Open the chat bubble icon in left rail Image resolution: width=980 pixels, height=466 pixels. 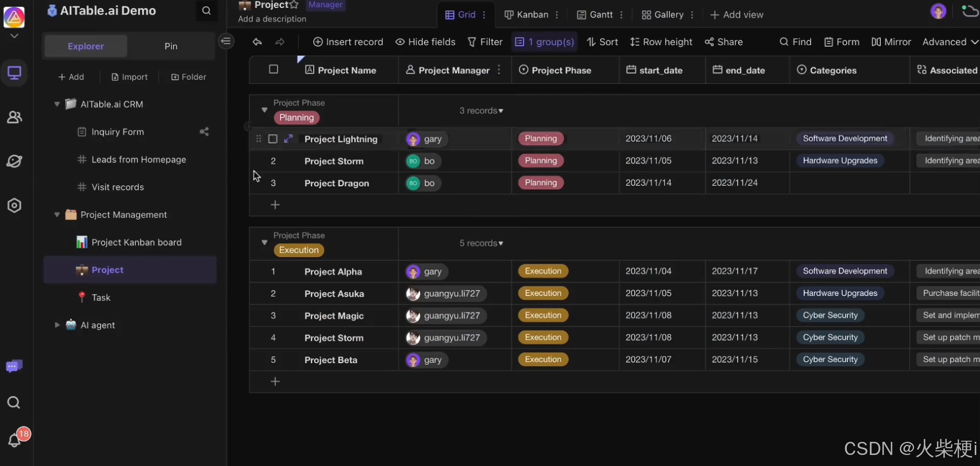(14, 366)
